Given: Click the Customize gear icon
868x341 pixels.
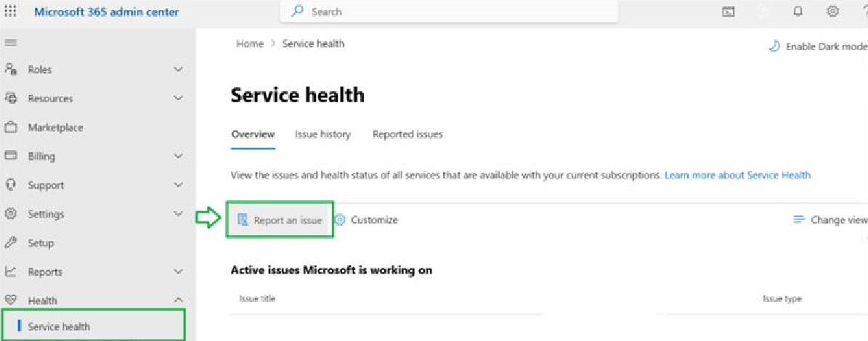Looking at the screenshot, I should pos(341,220).
